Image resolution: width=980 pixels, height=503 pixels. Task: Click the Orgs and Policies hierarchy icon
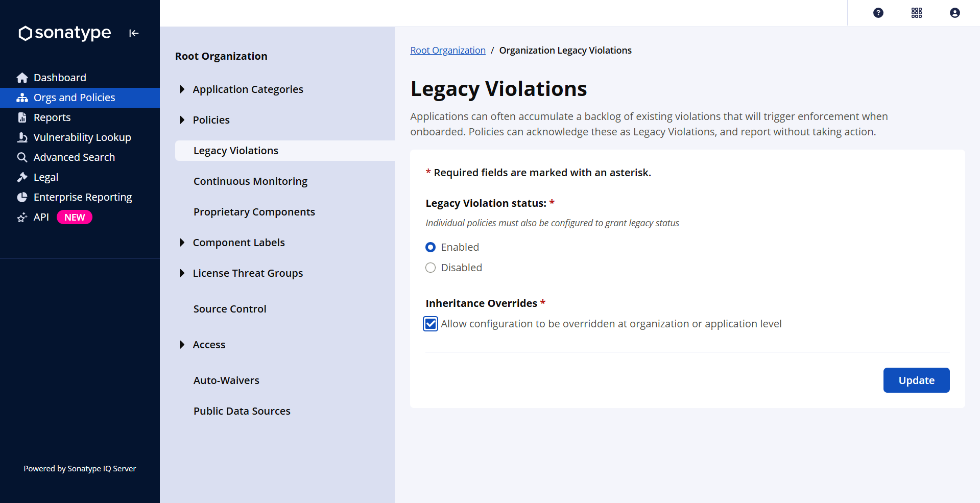pyautogui.click(x=22, y=98)
